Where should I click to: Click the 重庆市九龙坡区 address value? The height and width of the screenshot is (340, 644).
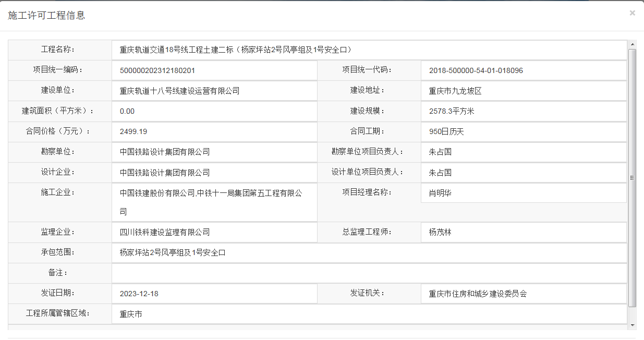coord(455,91)
